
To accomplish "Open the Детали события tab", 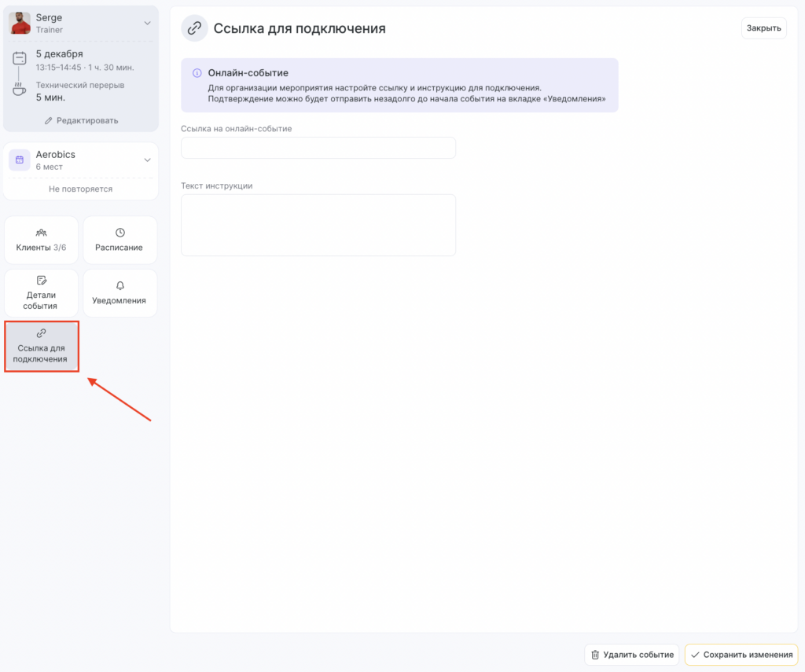I will [x=42, y=293].
